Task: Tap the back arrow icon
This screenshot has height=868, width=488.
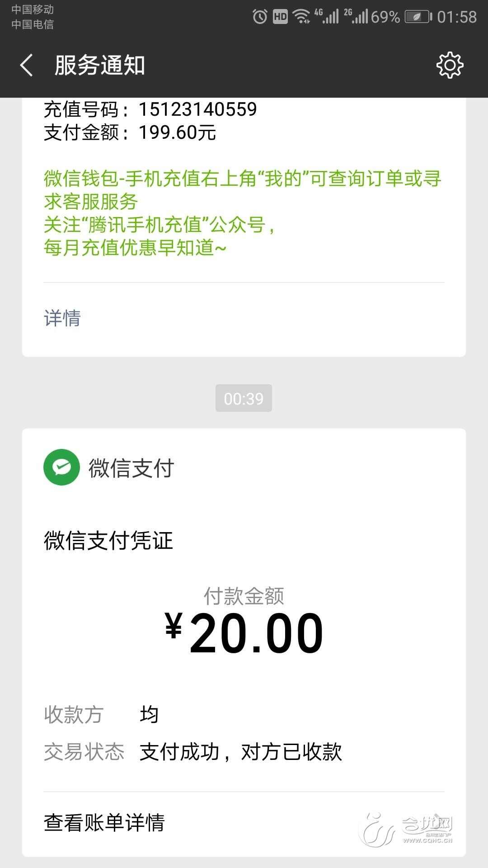Action: click(27, 65)
